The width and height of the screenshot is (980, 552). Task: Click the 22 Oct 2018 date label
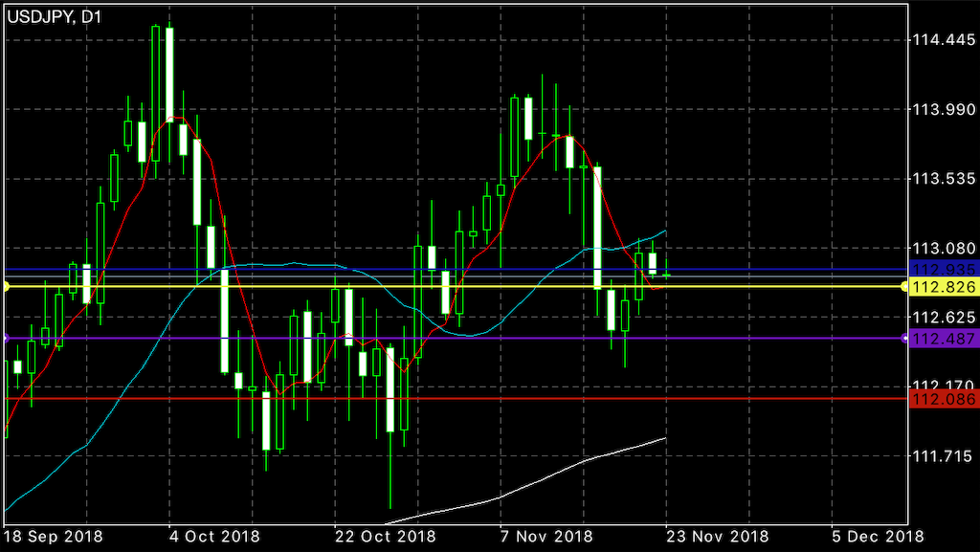[x=385, y=537]
